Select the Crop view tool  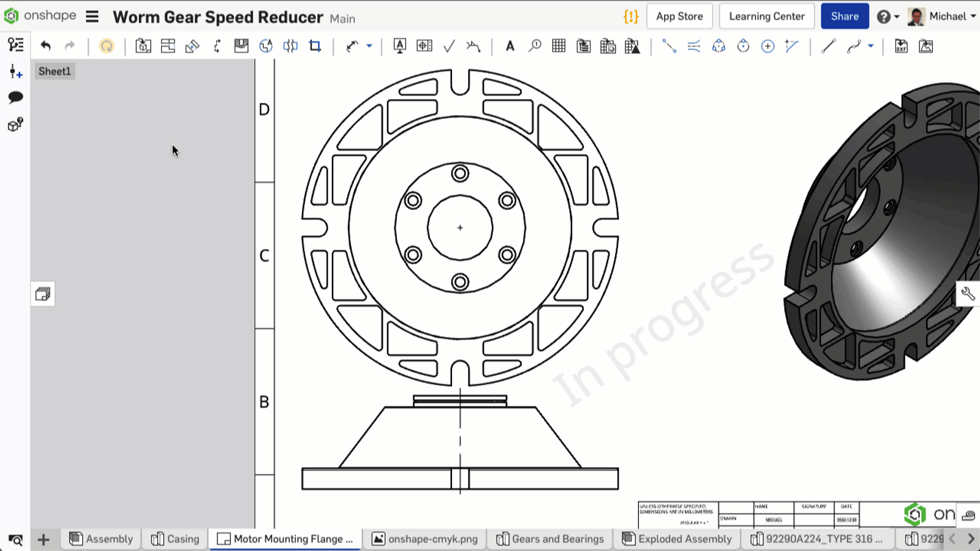click(315, 46)
